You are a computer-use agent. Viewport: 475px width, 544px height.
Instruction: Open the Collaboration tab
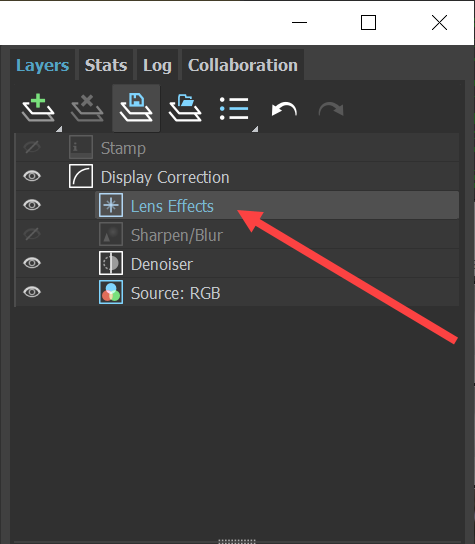243,65
